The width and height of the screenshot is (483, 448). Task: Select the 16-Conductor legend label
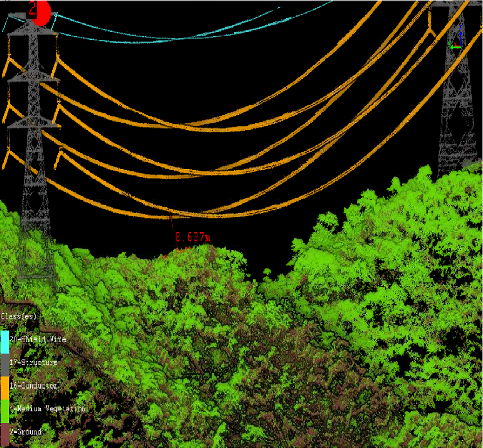tap(33, 386)
